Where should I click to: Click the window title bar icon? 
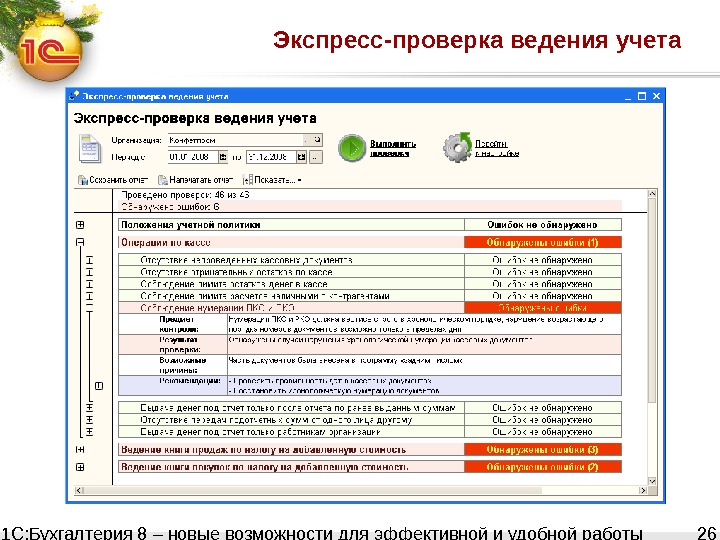(x=74, y=96)
